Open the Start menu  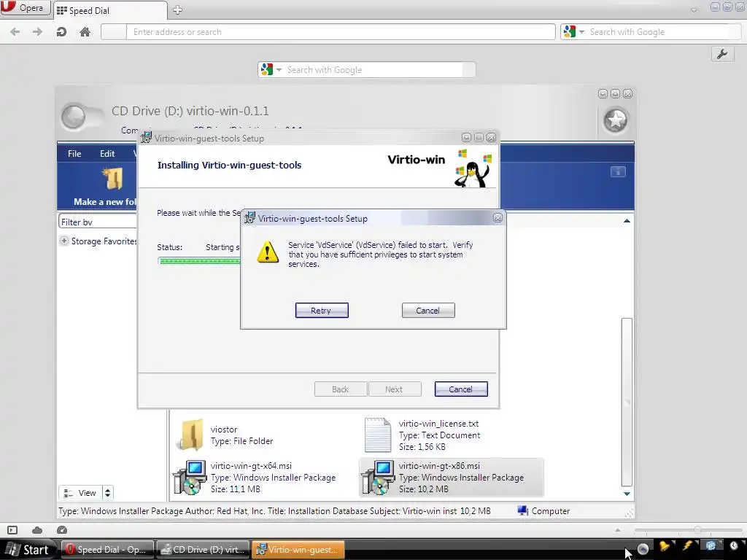point(28,550)
